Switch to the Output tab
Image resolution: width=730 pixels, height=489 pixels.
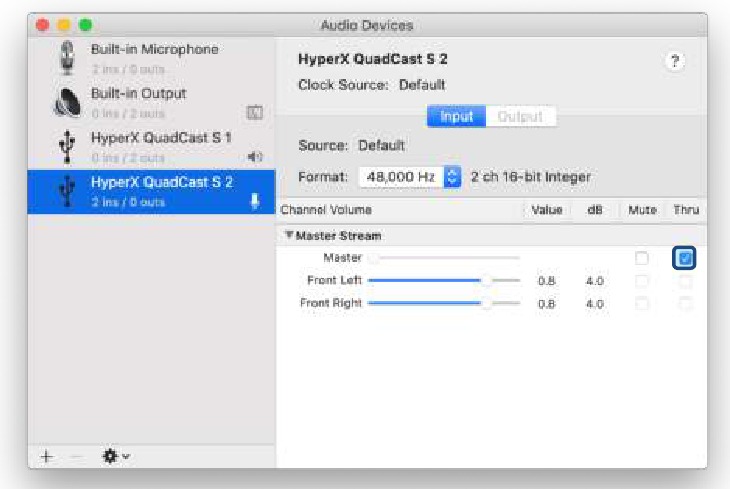(x=520, y=116)
